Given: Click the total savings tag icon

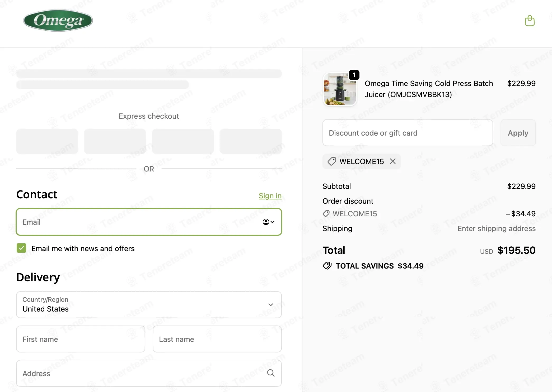Looking at the screenshot, I should point(327,266).
